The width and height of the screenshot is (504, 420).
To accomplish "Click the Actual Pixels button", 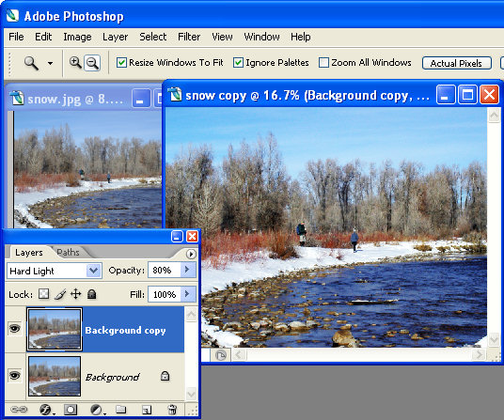I will (456, 63).
